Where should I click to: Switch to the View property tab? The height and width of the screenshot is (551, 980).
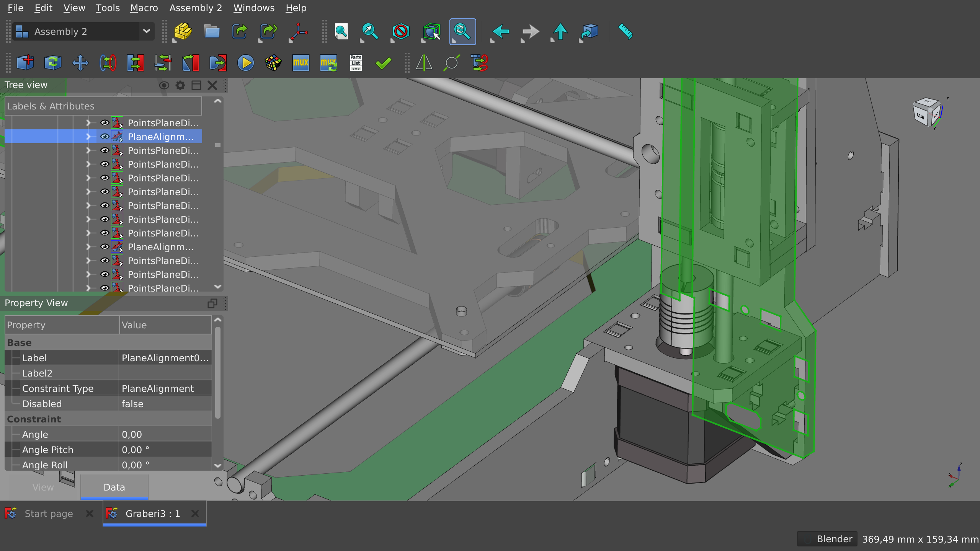pyautogui.click(x=43, y=487)
